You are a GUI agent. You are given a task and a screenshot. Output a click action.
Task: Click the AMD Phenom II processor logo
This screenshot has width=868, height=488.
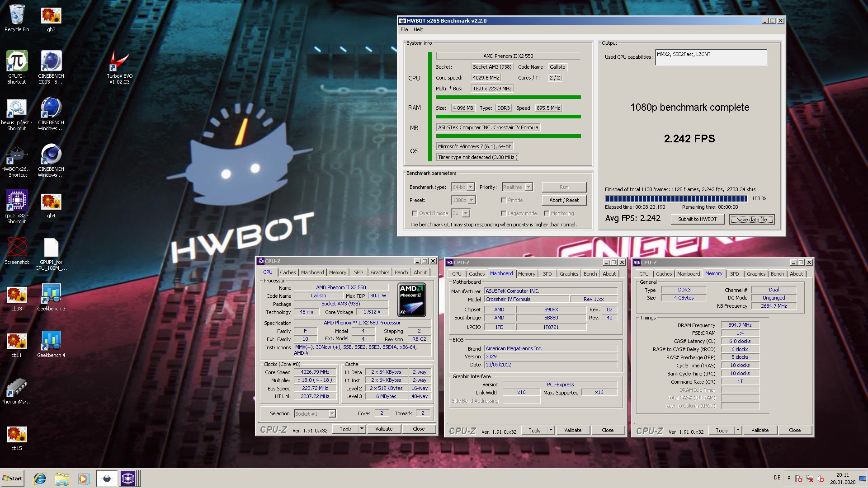(411, 300)
